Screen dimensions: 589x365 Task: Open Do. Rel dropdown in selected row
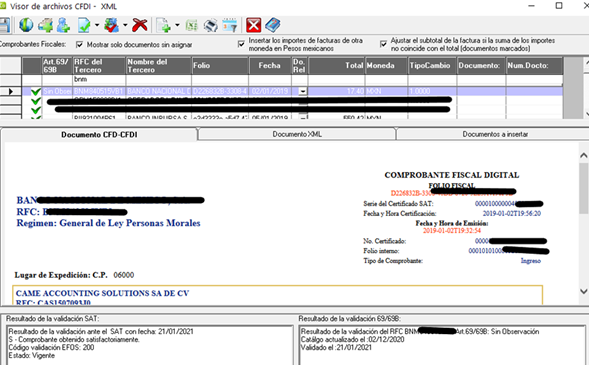(302, 91)
